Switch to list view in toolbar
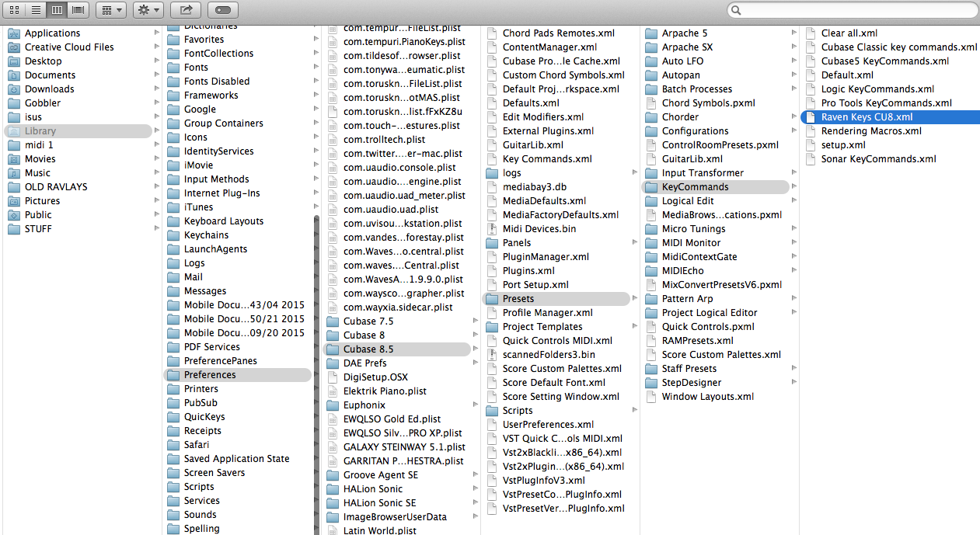 [35, 10]
